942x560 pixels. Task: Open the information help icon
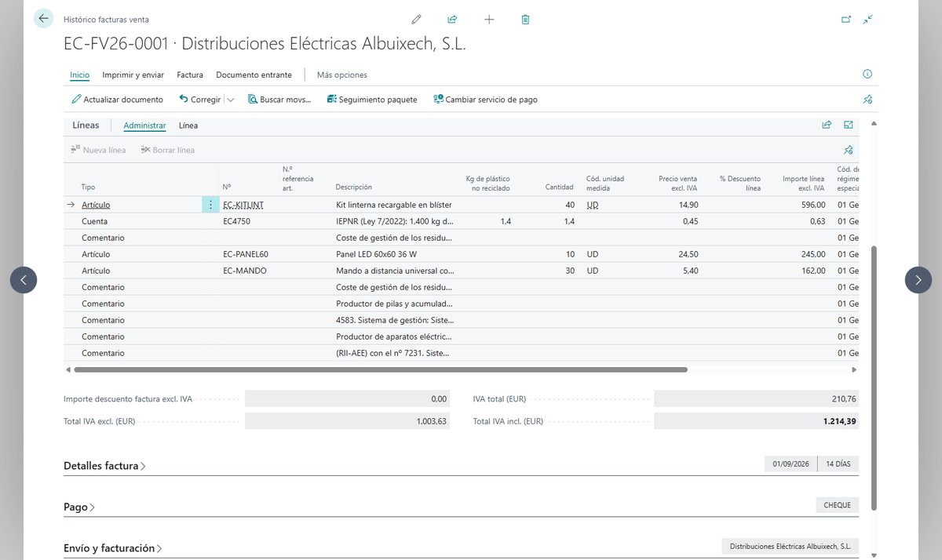click(867, 75)
